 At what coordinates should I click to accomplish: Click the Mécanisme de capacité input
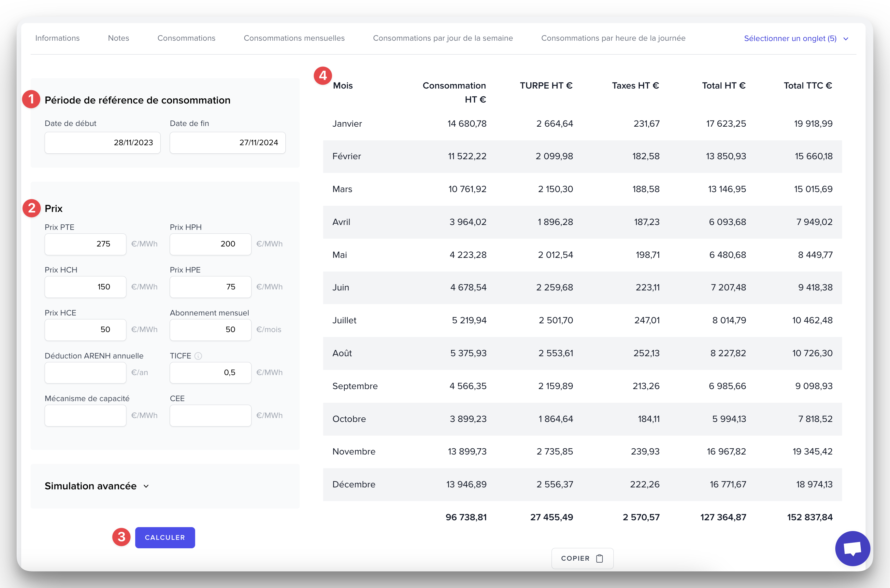85,415
